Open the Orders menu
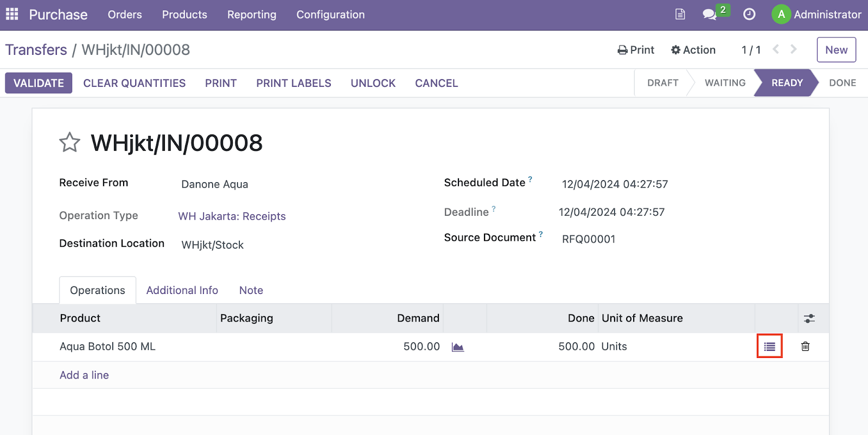This screenshot has height=435, width=868. tap(125, 15)
